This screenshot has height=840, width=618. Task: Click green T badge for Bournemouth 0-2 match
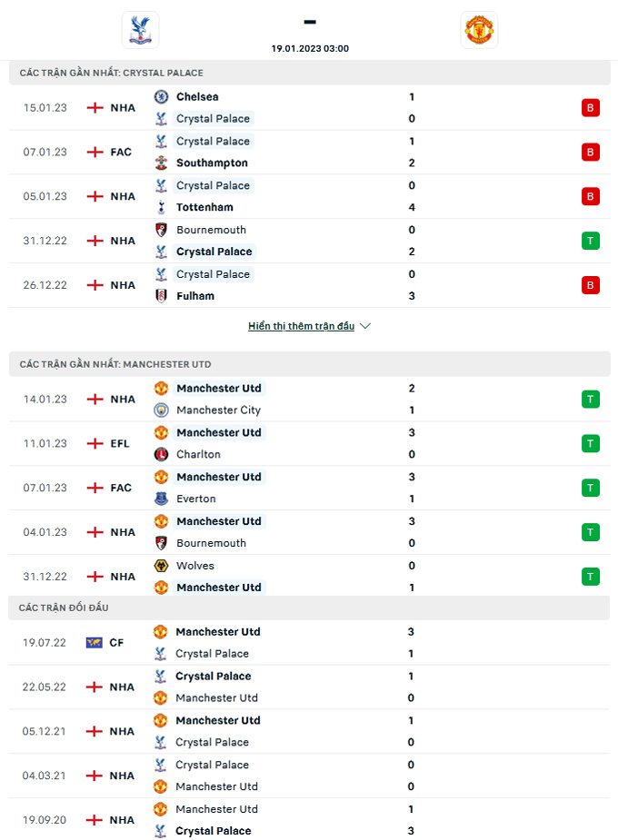pyautogui.click(x=591, y=241)
